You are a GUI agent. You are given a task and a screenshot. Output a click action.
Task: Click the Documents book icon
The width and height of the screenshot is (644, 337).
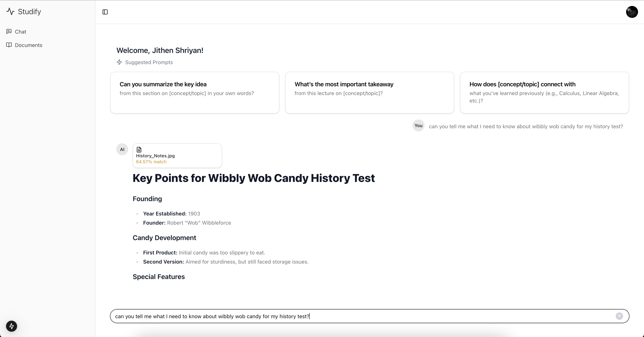point(9,45)
